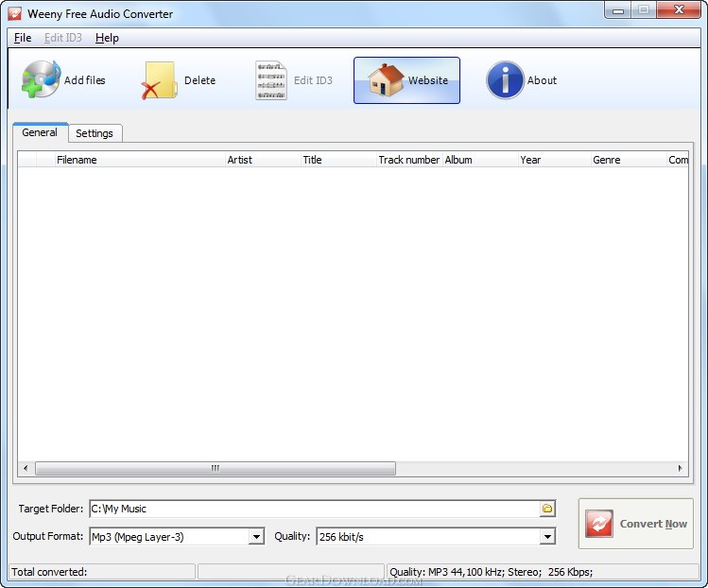The width and height of the screenshot is (708, 588).
Task: Open the Help menu
Action: (107, 38)
